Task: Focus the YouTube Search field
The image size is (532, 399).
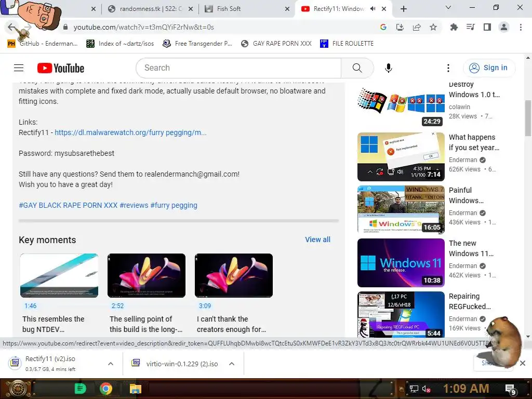Action: point(239,68)
